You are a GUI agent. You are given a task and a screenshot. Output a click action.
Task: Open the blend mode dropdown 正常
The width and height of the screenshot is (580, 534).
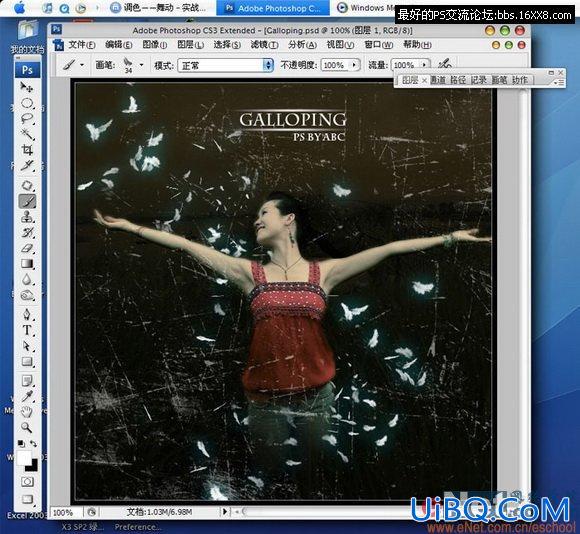click(226, 65)
